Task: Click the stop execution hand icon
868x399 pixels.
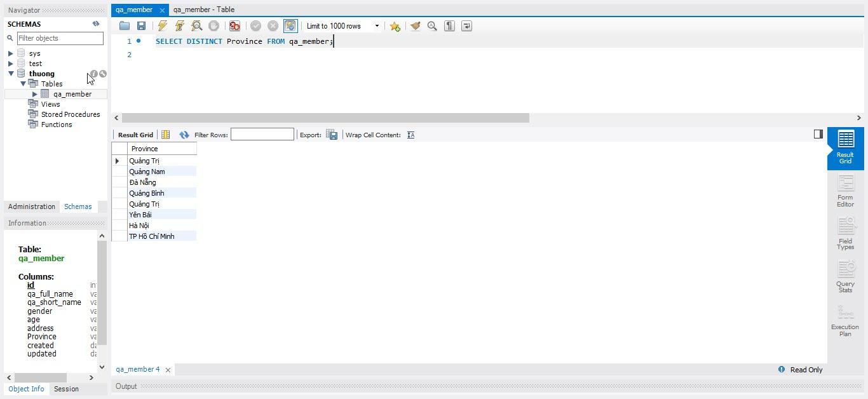Action: click(214, 26)
